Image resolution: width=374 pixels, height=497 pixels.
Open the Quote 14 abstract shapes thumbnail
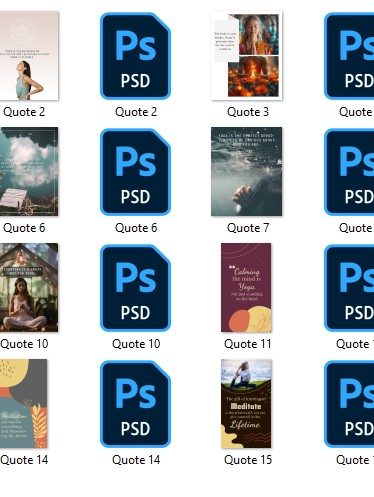click(24, 404)
